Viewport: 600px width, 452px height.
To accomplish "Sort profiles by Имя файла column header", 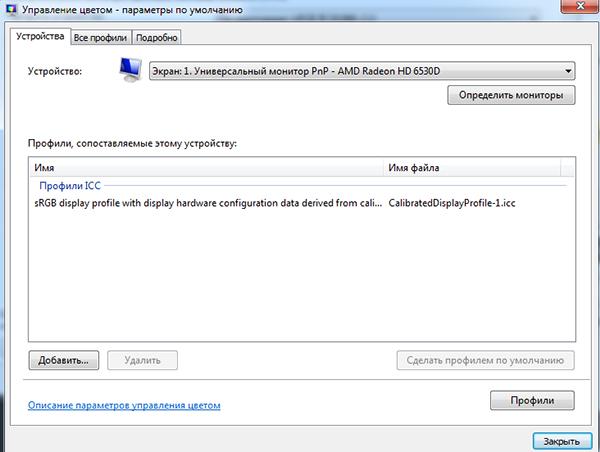I will (472, 168).
